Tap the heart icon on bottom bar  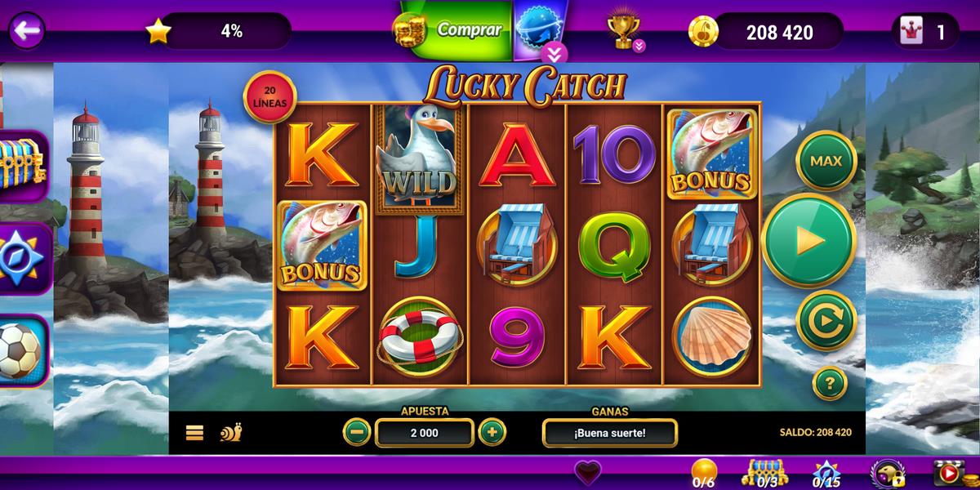point(586,472)
